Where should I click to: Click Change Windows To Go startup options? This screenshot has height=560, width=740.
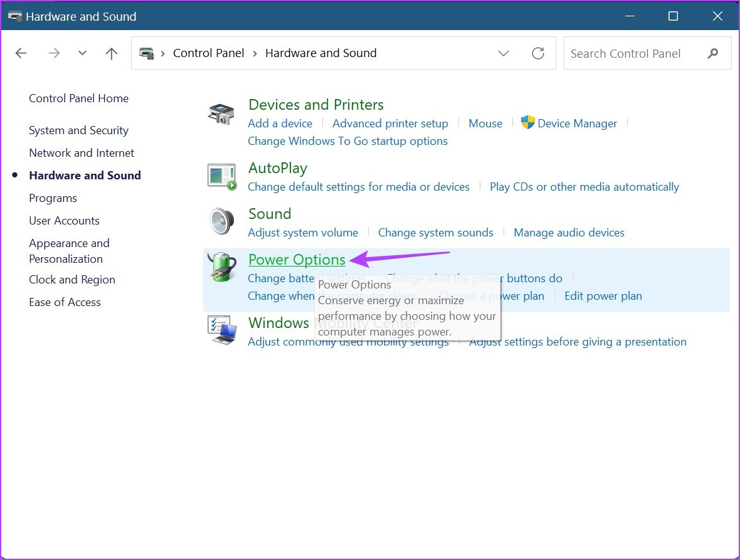(348, 141)
